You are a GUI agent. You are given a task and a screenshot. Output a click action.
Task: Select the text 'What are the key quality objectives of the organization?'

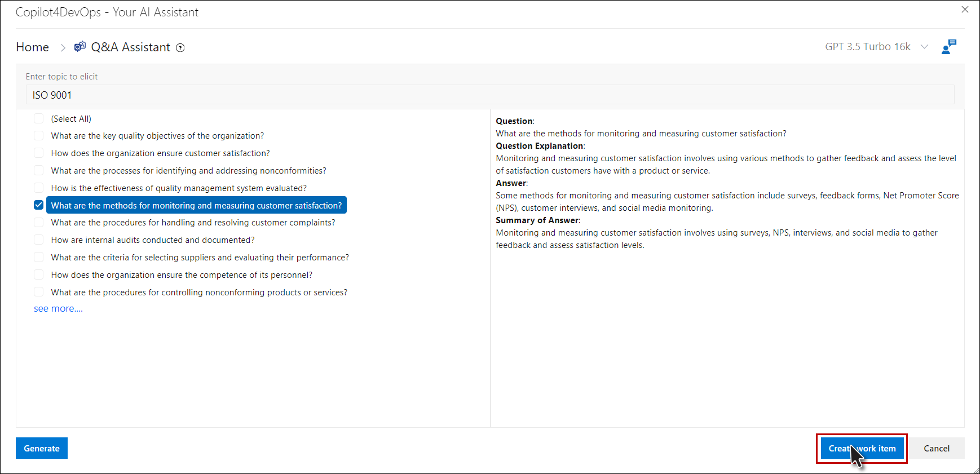click(157, 136)
